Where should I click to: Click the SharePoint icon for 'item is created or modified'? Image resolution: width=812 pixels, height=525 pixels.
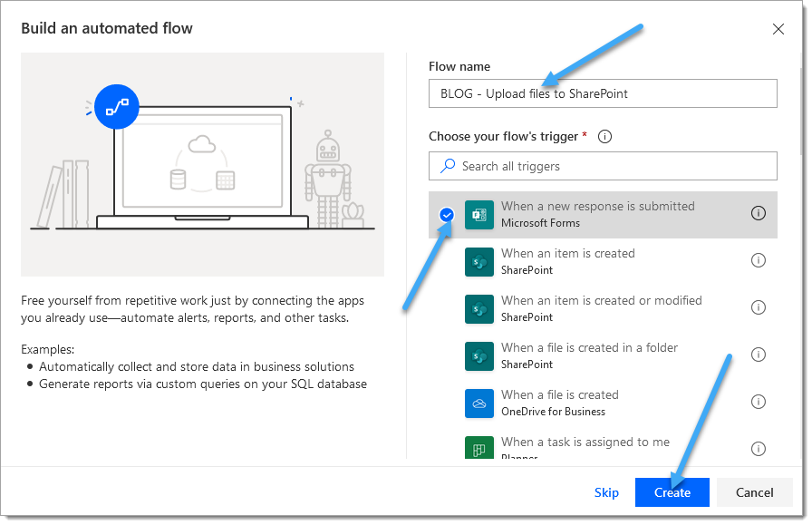[479, 309]
